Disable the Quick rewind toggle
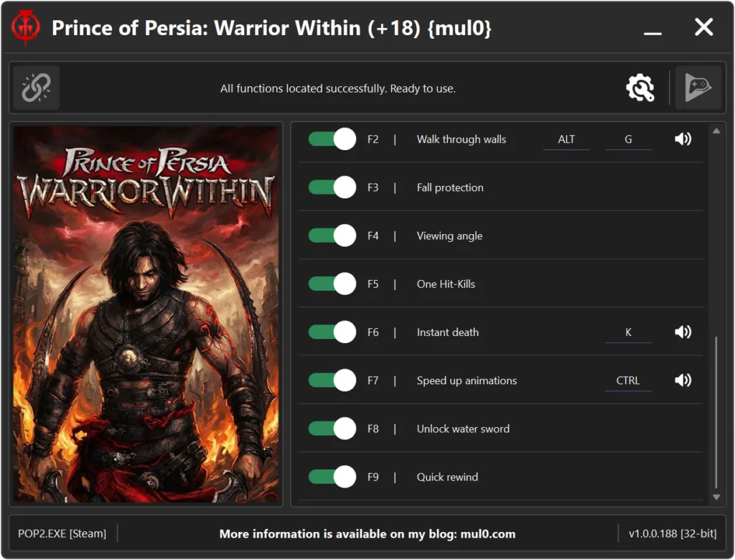 pyautogui.click(x=331, y=476)
